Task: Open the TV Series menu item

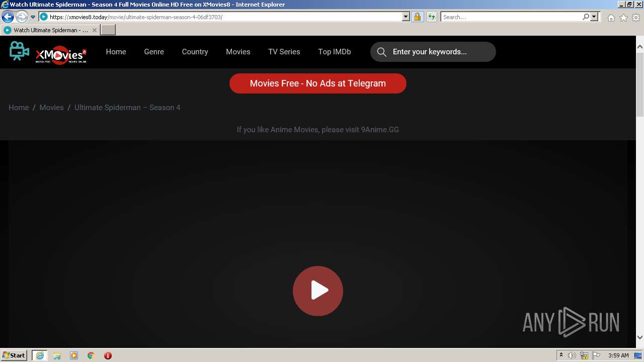Action: pyautogui.click(x=284, y=52)
